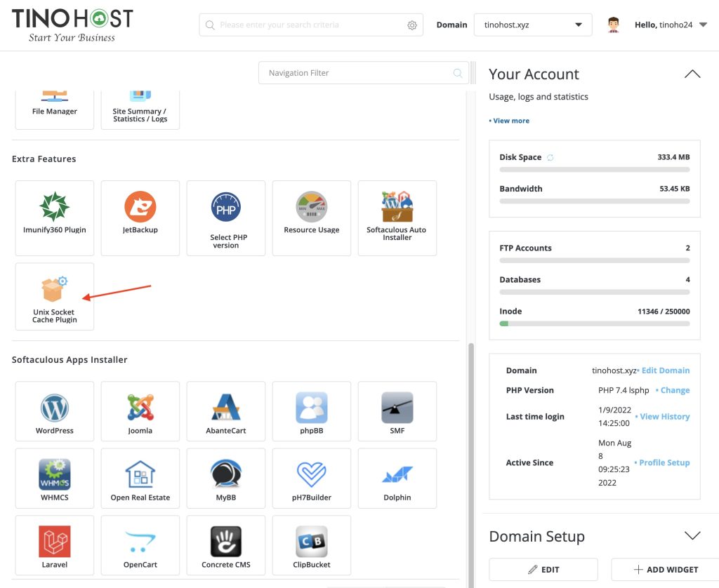Open the Profile Setup link
The height and width of the screenshot is (588, 719).
[x=664, y=462]
